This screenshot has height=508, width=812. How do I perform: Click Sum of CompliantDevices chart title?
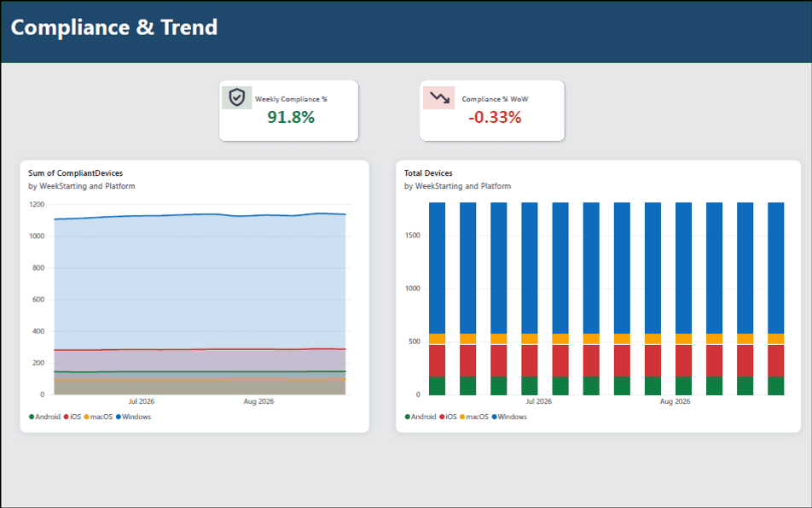(x=76, y=173)
